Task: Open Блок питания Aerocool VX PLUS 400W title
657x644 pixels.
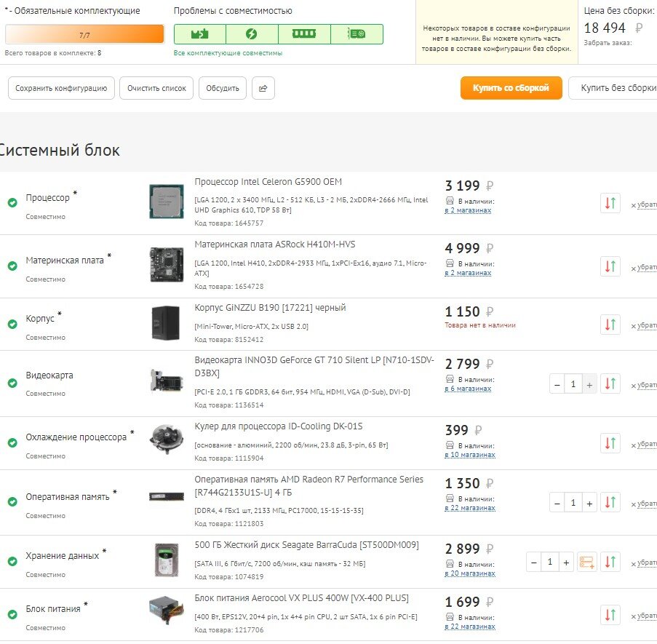Action: [302, 598]
